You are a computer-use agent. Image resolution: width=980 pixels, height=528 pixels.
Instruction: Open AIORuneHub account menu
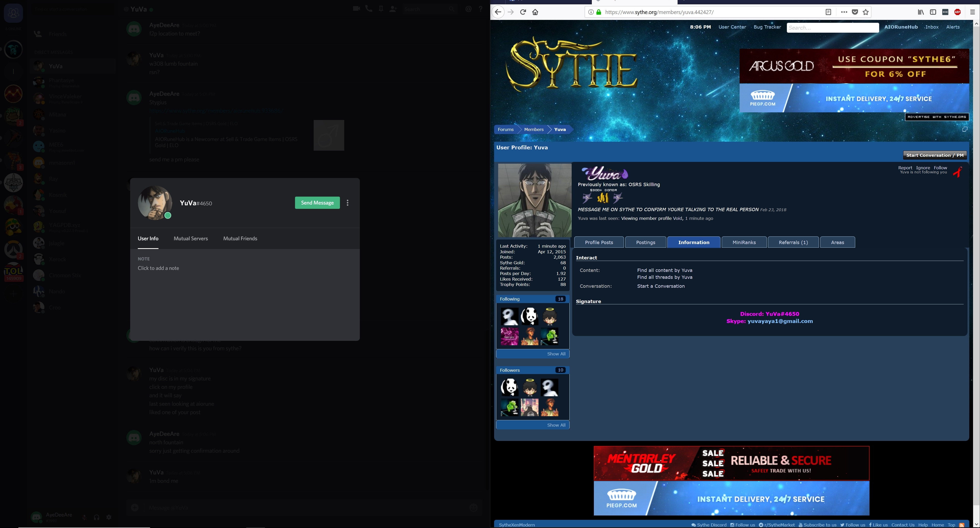pos(901,27)
